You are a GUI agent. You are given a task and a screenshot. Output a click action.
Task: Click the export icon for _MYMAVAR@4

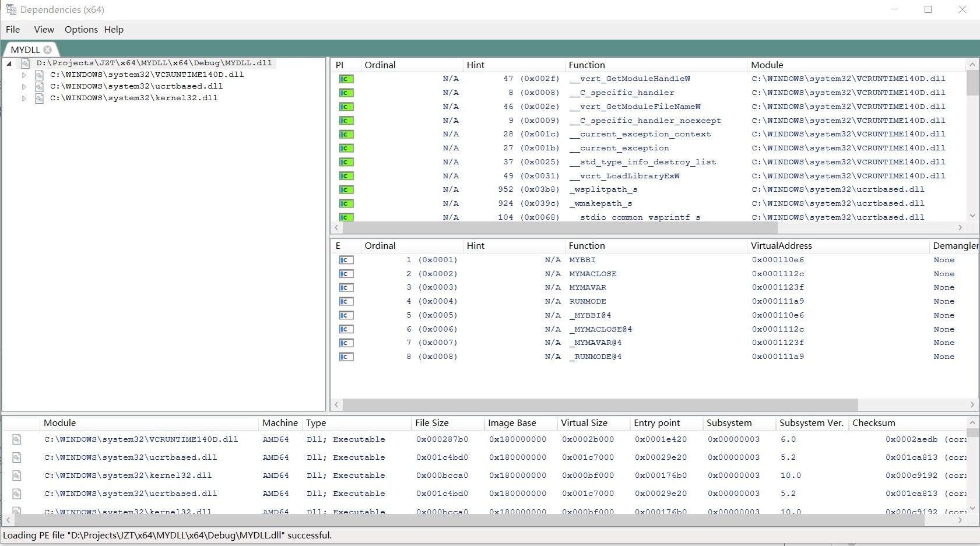346,343
